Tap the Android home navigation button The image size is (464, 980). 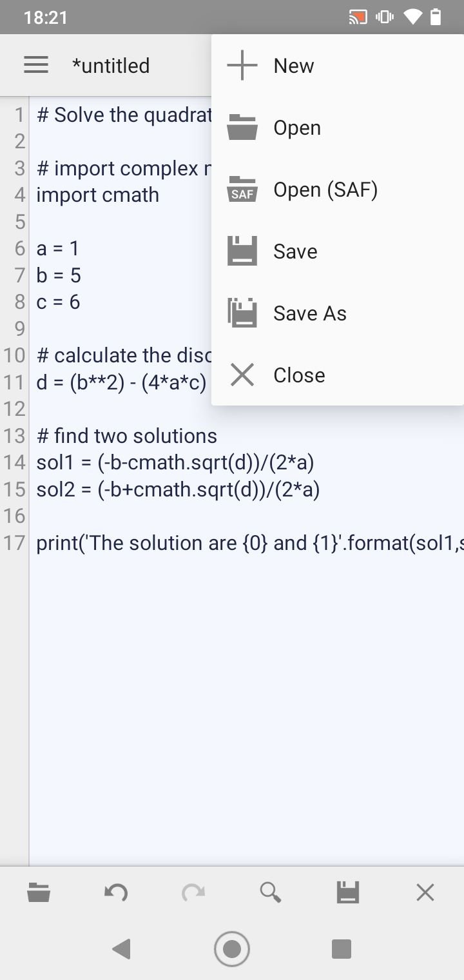(232, 949)
